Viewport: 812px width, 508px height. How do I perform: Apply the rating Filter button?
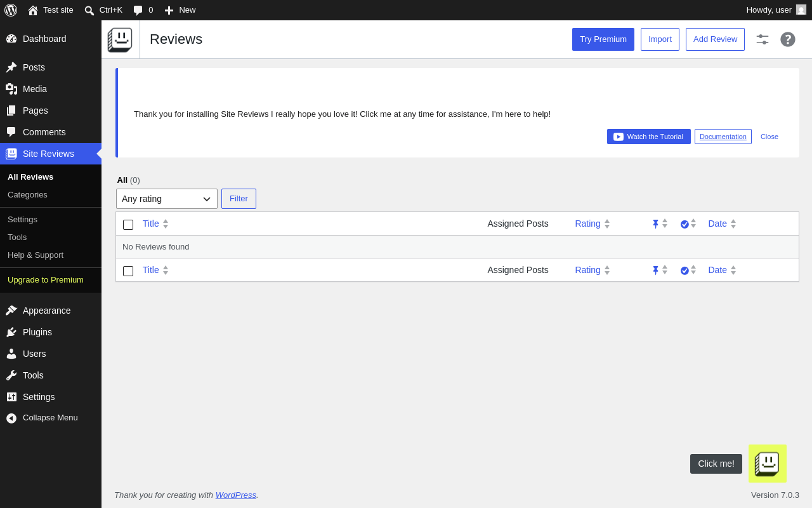pyautogui.click(x=239, y=199)
